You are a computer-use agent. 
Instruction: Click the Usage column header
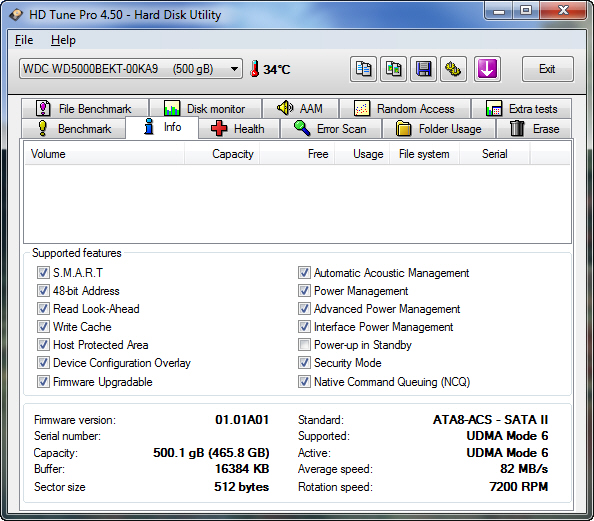pyautogui.click(x=362, y=154)
